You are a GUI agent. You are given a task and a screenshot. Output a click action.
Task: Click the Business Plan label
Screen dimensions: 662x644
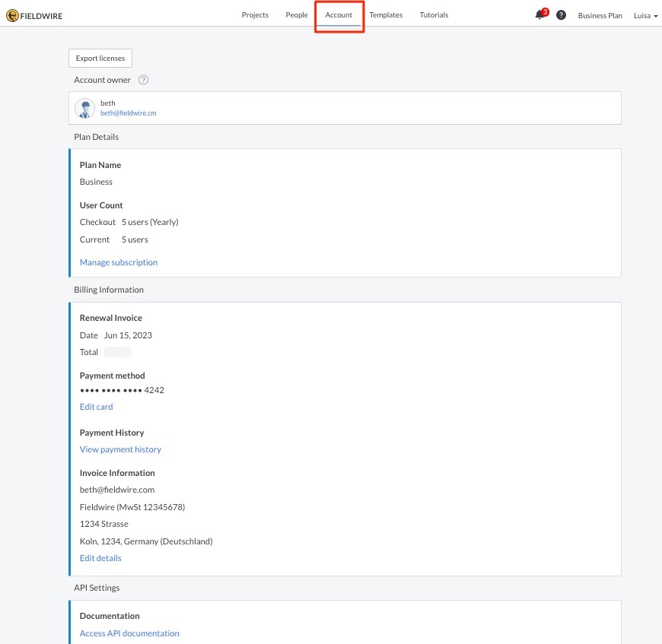(600, 15)
